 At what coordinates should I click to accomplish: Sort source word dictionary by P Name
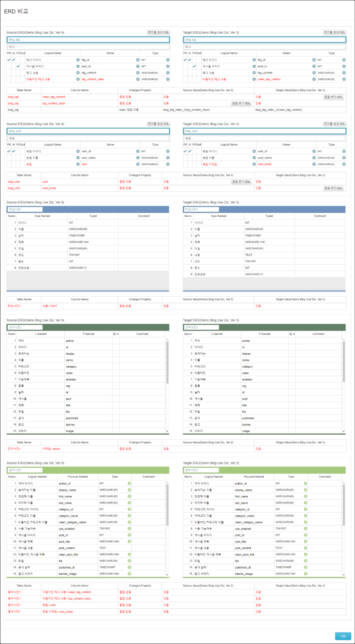(x=89, y=334)
